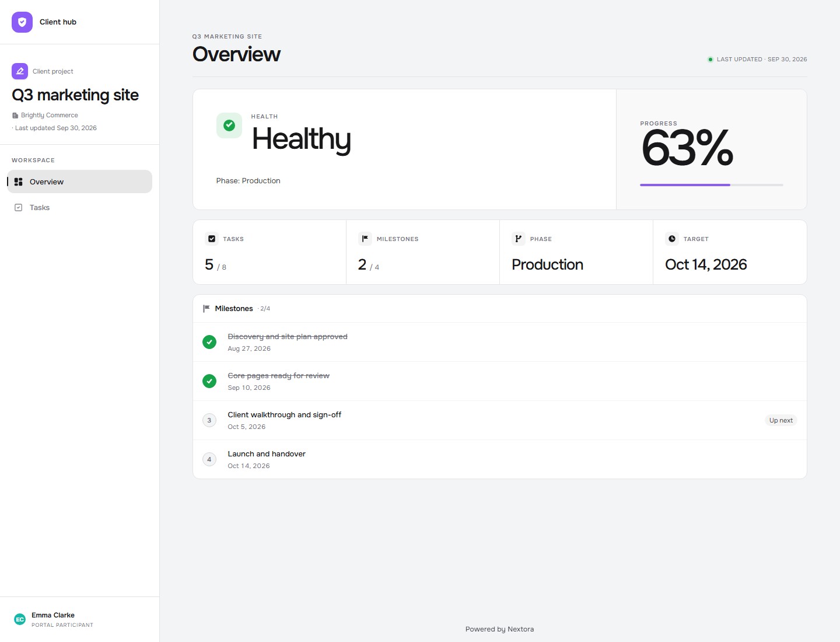Select the Discovery and site plan approved milestone
The width and height of the screenshot is (840, 642).
point(500,342)
